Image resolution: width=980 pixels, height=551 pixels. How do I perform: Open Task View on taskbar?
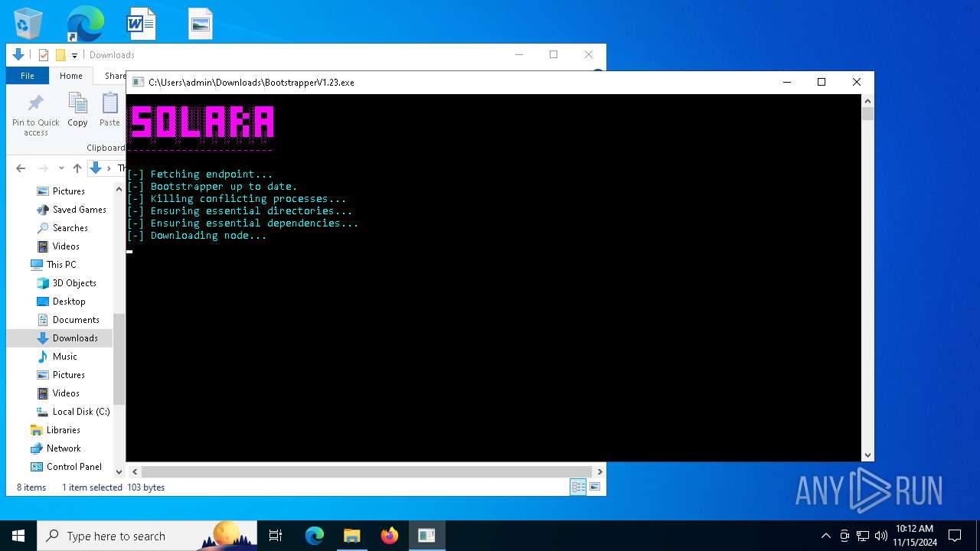pyautogui.click(x=276, y=536)
